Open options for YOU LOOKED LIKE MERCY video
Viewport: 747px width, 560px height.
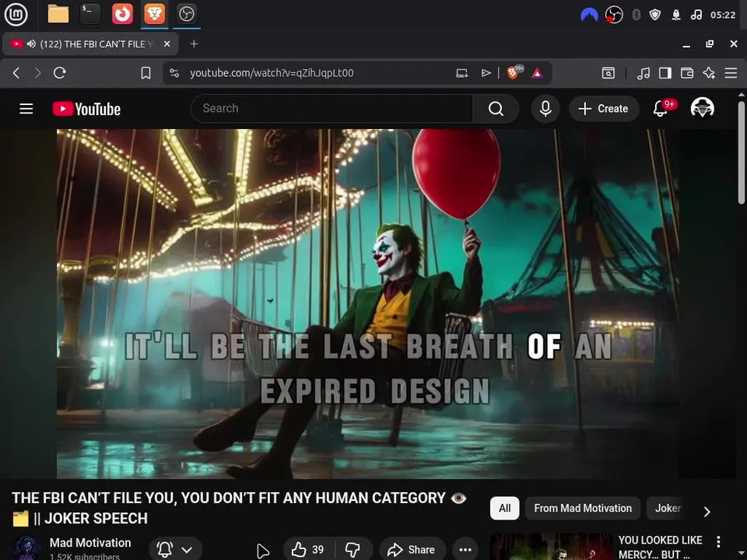click(718, 541)
